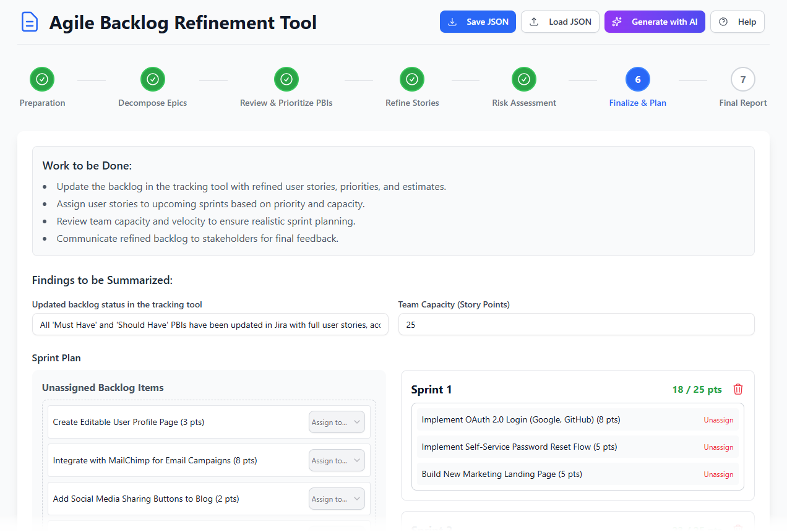The width and height of the screenshot is (787, 532).
Task: Open Assign dropdown for MailChimp integration item
Action: point(337,460)
